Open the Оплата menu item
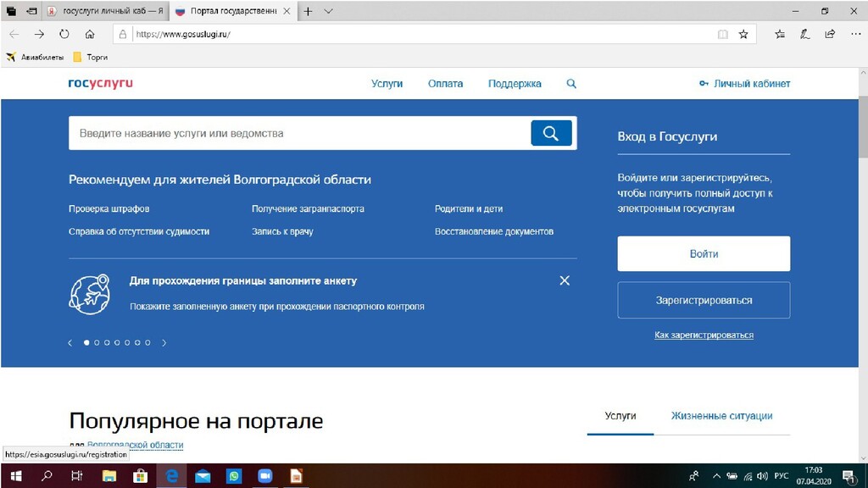The height and width of the screenshot is (488, 868). tap(445, 84)
